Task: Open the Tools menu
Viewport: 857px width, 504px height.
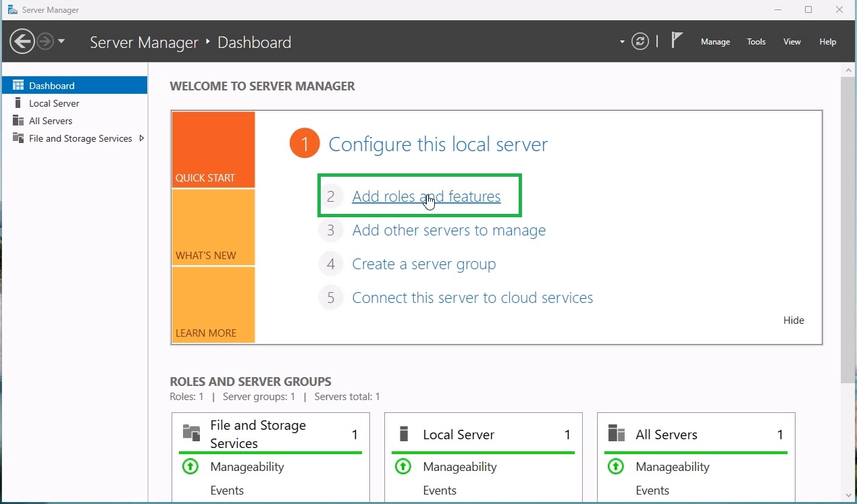Action: tap(756, 42)
